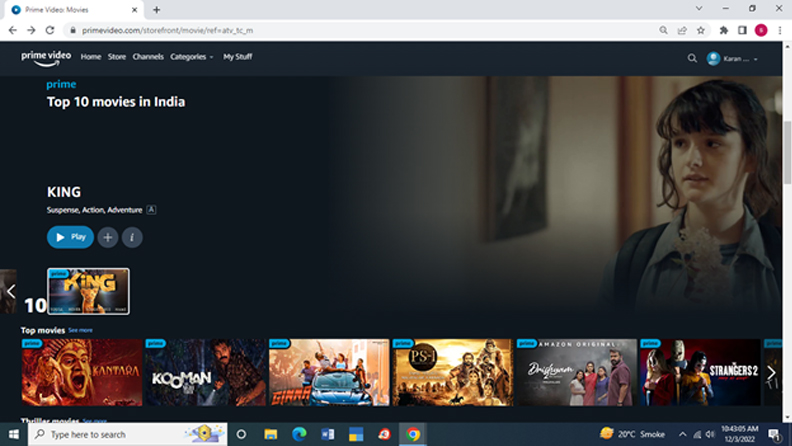This screenshot has width=792, height=446.
Task: Click See more next to Top movies
Action: click(x=80, y=330)
